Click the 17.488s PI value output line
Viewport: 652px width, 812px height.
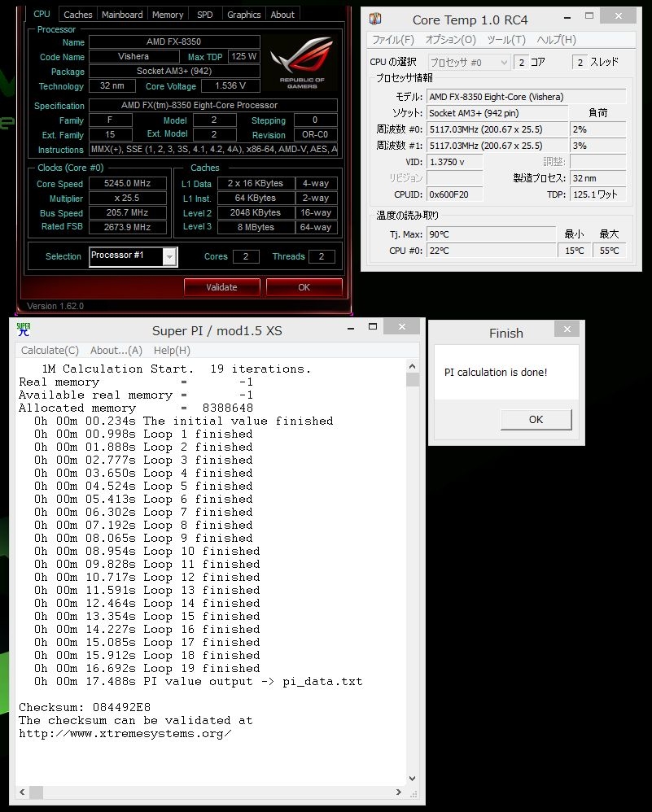pyautogui.click(x=199, y=682)
